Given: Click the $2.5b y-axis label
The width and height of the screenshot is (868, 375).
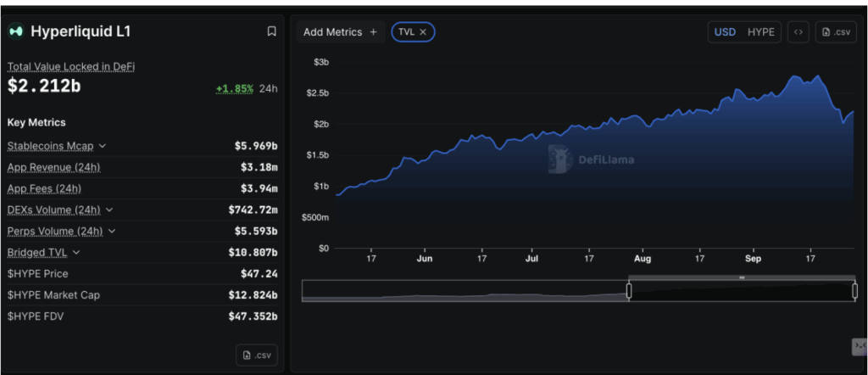Looking at the screenshot, I should click(318, 93).
